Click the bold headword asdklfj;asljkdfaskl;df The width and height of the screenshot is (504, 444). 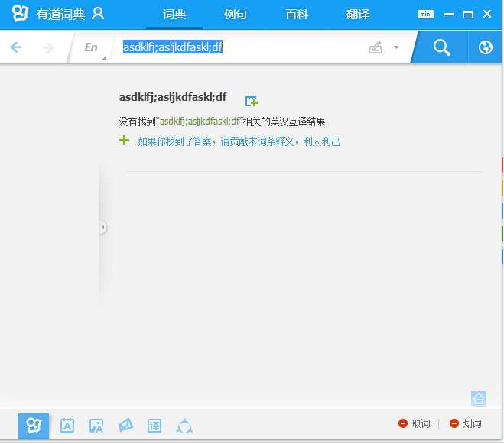pyautogui.click(x=173, y=97)
